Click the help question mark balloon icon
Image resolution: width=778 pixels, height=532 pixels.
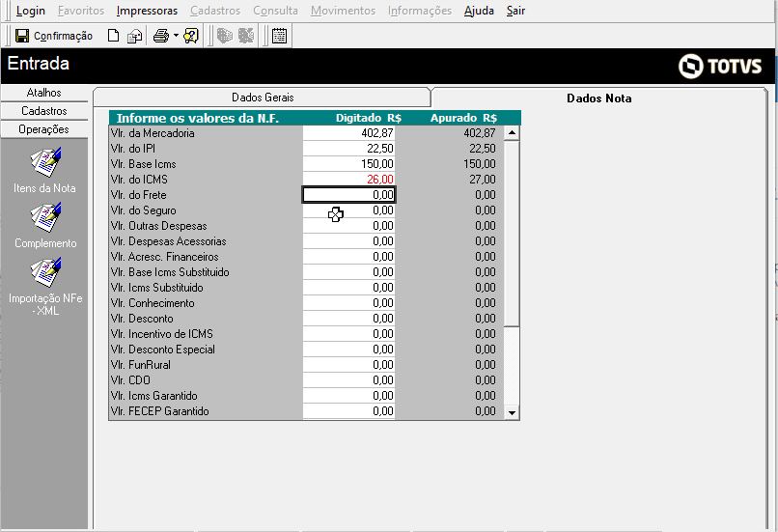coord(191,36)
